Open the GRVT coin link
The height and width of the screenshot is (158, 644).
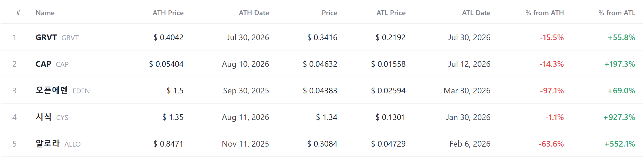click(57, 37)
